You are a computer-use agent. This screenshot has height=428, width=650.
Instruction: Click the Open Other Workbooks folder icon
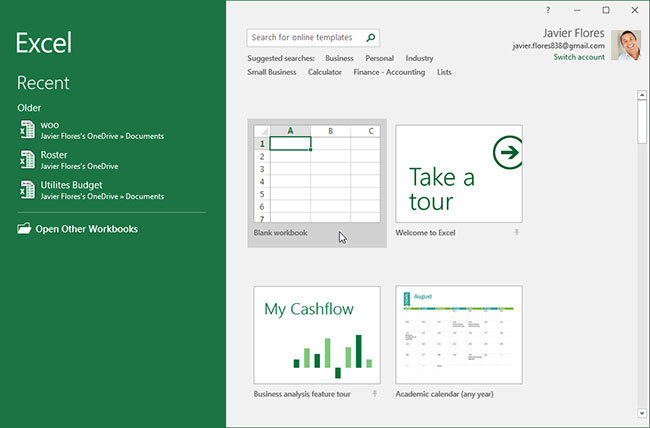(x=24, y=229)
